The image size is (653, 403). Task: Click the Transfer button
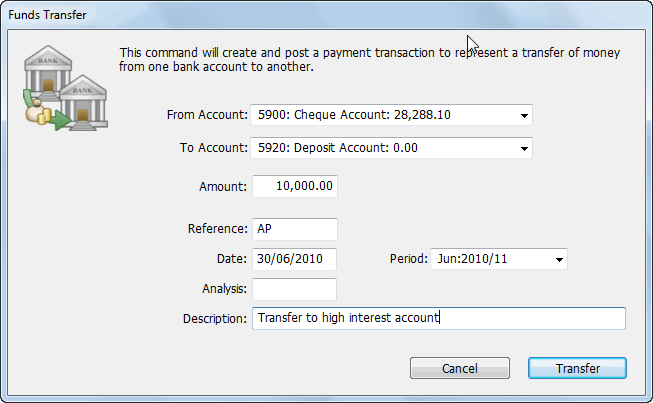[x=577, y=368]
